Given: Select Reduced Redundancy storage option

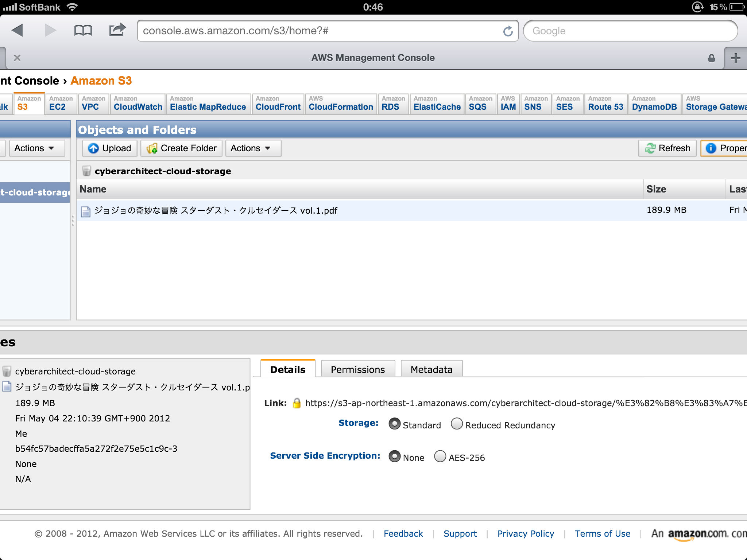Looking at the screenshot, I should (x=457, y=424).
